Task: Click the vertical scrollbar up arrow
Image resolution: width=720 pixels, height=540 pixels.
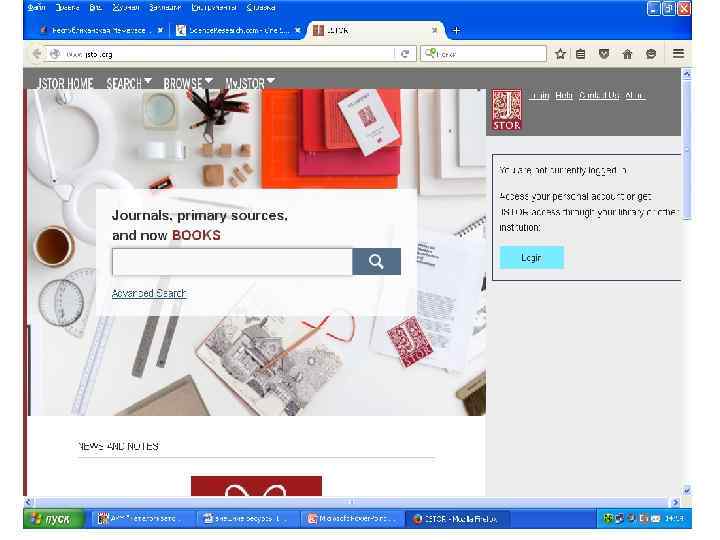Action: pyautogui.click(x=686, y=73)
